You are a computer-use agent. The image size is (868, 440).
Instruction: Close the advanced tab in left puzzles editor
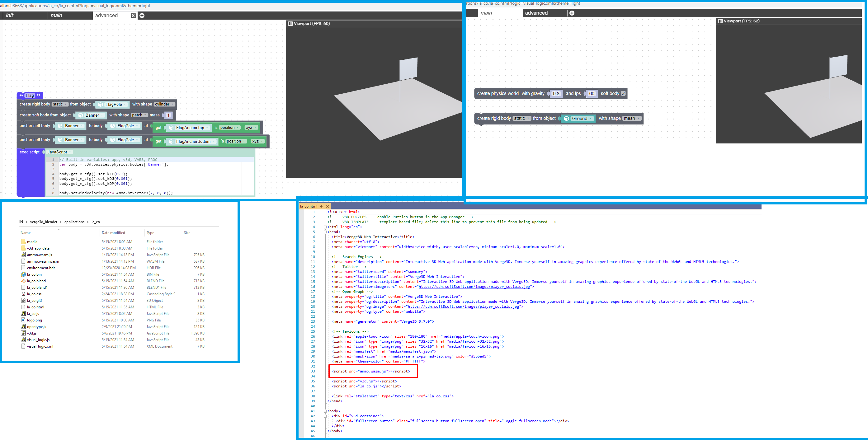point(133,16)
